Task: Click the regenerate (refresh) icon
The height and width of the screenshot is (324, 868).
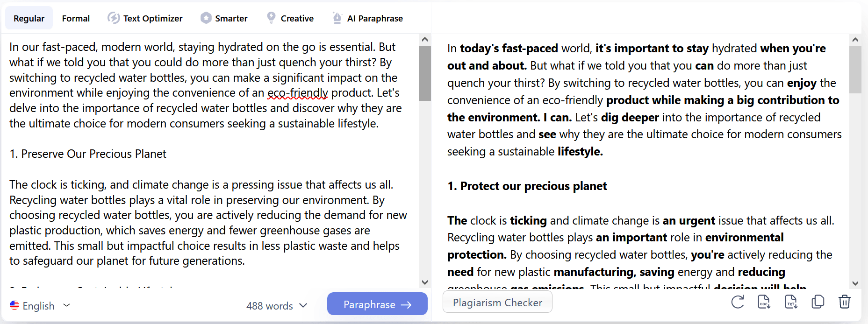Action: coord(738,302)
